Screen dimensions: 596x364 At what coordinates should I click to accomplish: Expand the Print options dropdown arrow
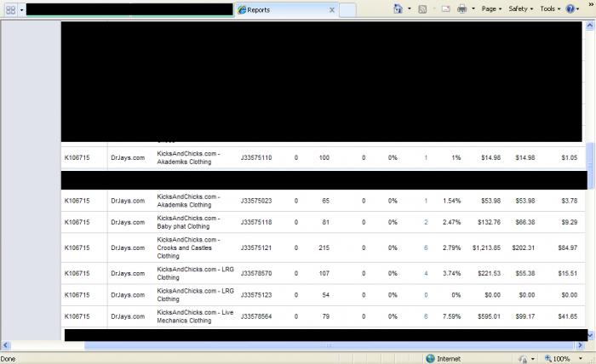tap(473, 9)
